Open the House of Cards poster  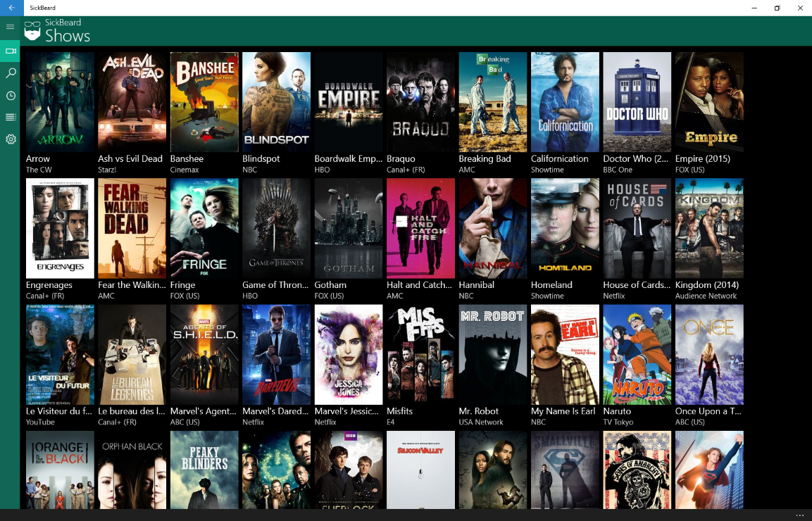pyautogui.click(x=637, y=228)
